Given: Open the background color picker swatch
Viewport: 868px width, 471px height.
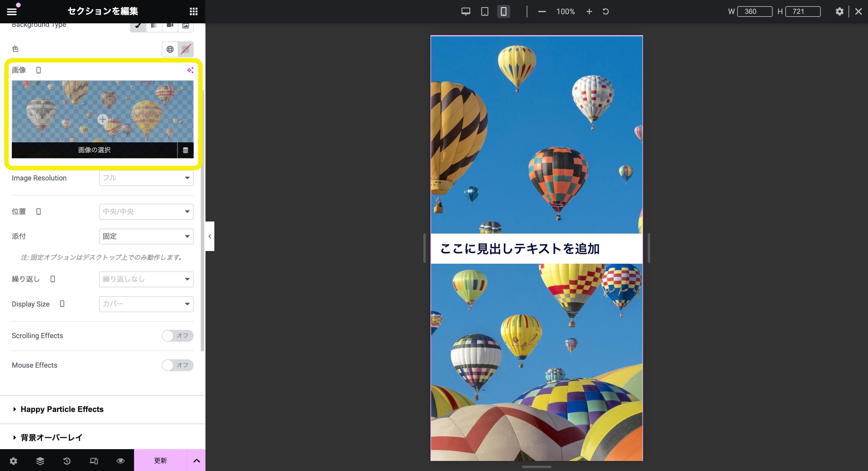Looking at the screenshot, I should pyautogui.click(x=186, y=49).
